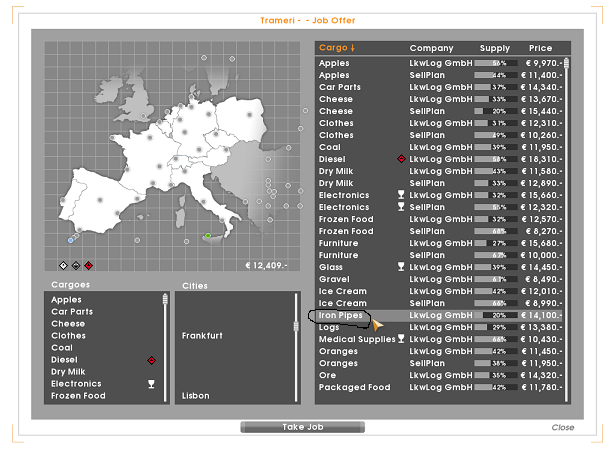This screenshot has width=615, height=461.
Task: Click the fragile icon next to Electronics in Cargoes
Action: (151, 384)
